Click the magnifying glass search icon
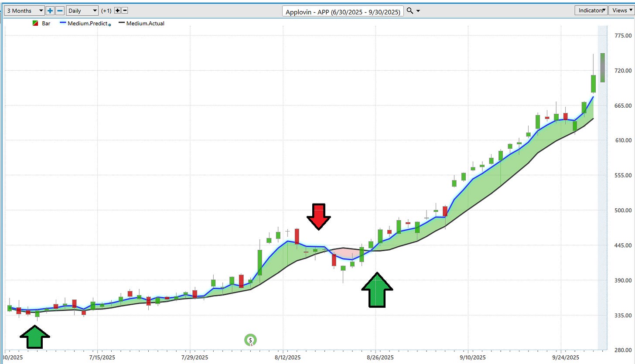 click(x=410, y=11)
